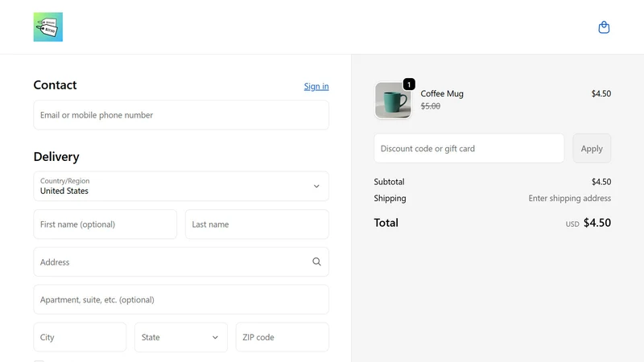Focus the Last name field

tap(257, 224)
